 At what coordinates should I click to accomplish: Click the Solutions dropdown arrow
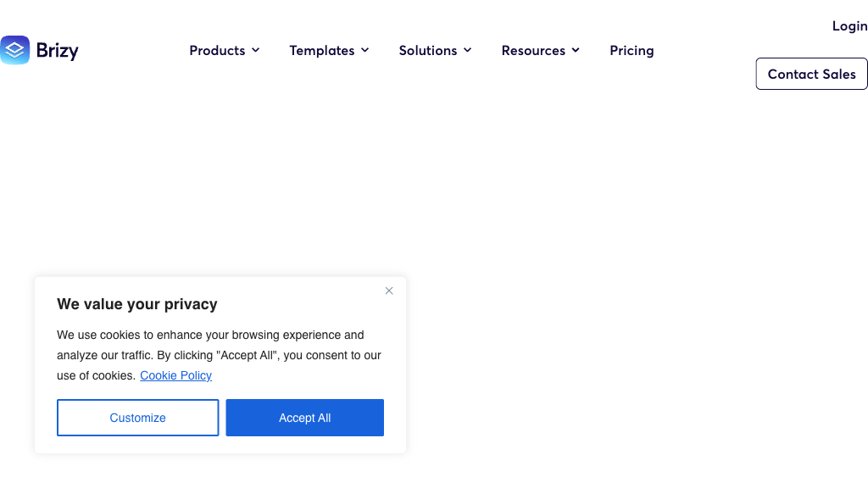coord(468,51)
